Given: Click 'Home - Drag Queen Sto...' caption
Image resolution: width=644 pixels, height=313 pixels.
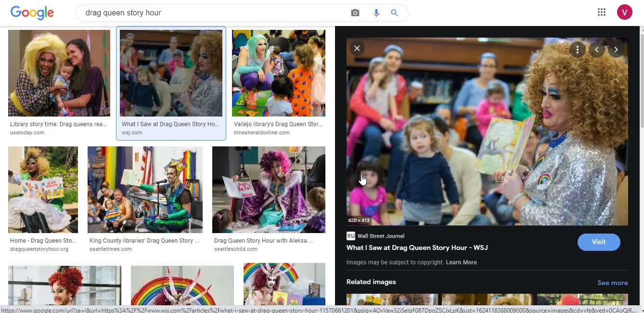Looking at the screenshot, I should 43,241.
